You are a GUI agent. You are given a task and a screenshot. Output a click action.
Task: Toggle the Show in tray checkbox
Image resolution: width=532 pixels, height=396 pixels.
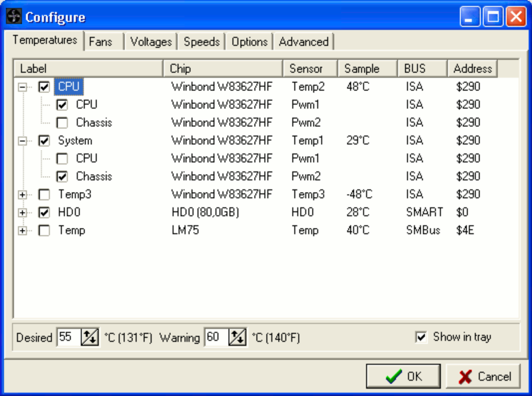click(x=420, y=337)
